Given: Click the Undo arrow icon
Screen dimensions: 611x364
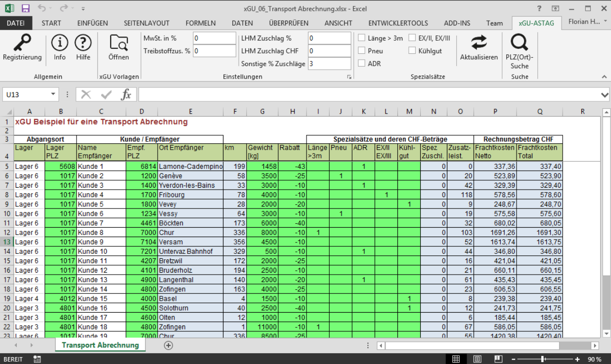Looking at the screenshot, I should coord(42,8).
